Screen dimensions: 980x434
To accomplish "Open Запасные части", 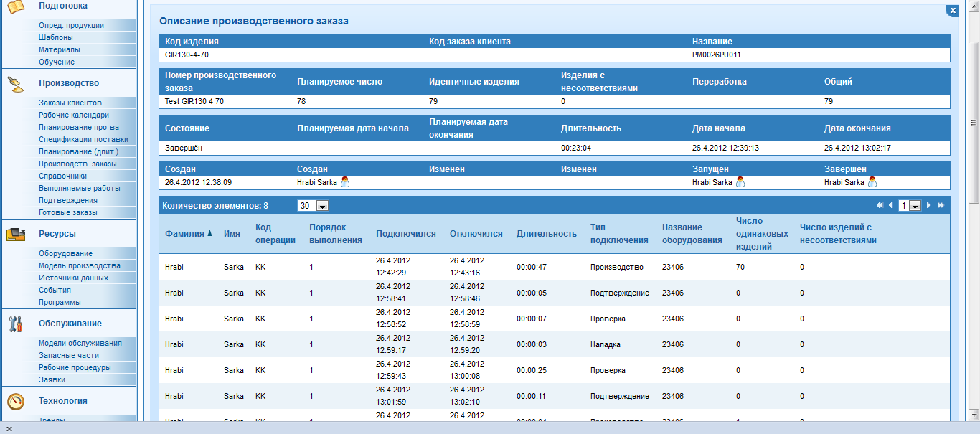I will pyautogui.click(x=69, y=355).
